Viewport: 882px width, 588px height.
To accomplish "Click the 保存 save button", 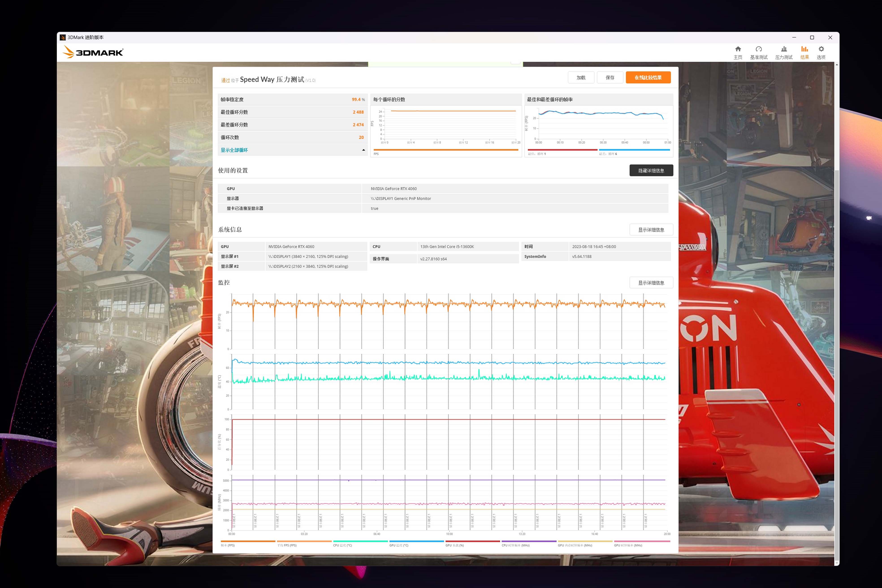I will [610, 78].
